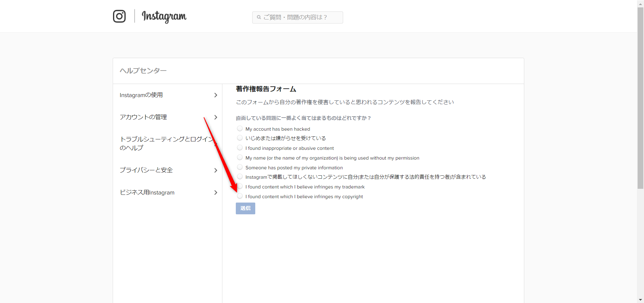Screen dimensions: 644x303
Task: Click the 送信 submit button
Action: click(x=246, y=208)
